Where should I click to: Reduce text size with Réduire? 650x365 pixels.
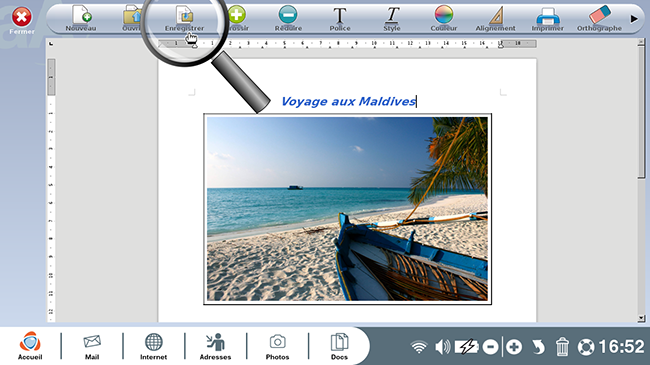click(288, 19)
